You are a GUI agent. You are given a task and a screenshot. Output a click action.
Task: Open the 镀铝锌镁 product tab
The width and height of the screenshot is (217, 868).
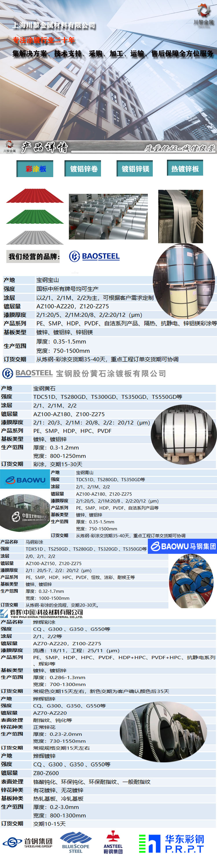[x=135, y=169]
